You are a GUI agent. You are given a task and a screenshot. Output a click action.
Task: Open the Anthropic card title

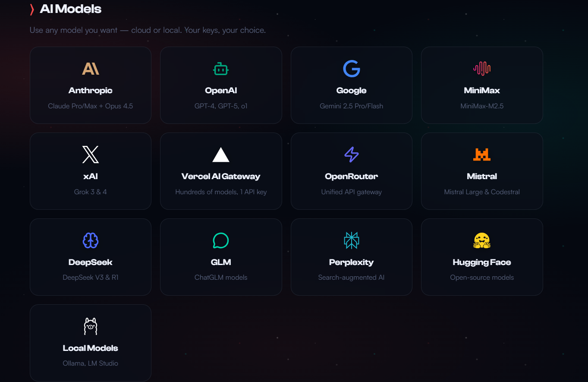pyautogui.click(x=91, y=91)
